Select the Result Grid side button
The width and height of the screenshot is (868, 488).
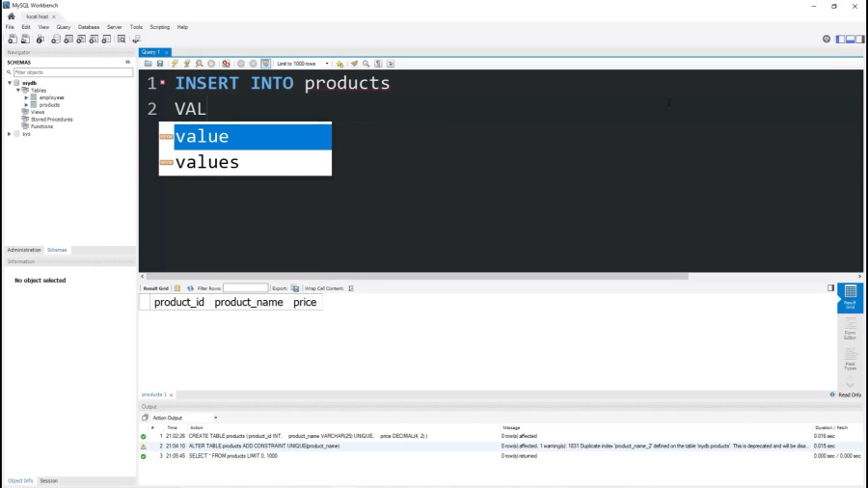pyautogui.click(x=851, y=298)
